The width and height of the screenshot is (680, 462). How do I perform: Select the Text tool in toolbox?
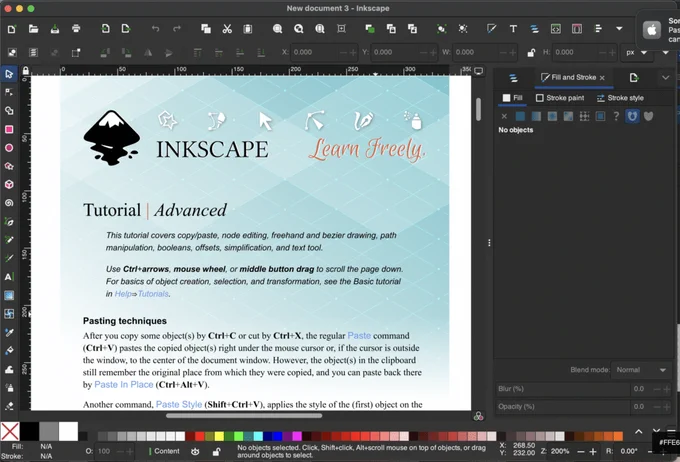(x=9, y=277)
